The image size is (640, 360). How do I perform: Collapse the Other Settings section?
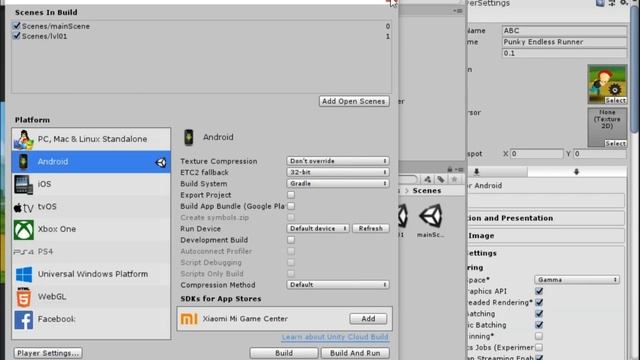(546, 253)
